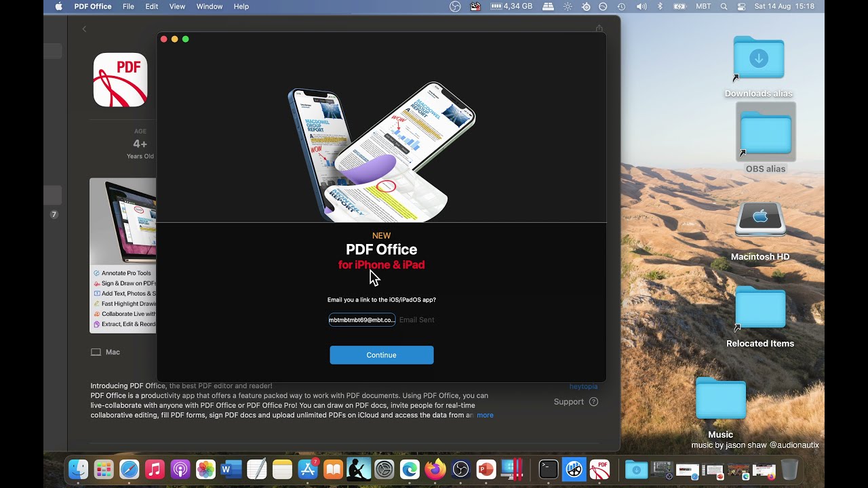Open Spotlight search in the menu bar
868x488 pixels.
[724, 6]
